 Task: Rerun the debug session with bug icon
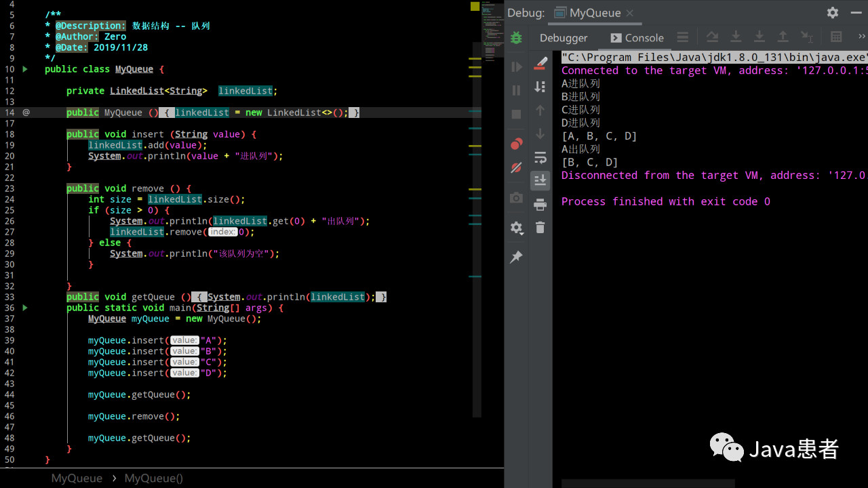(x=516, y=38)
